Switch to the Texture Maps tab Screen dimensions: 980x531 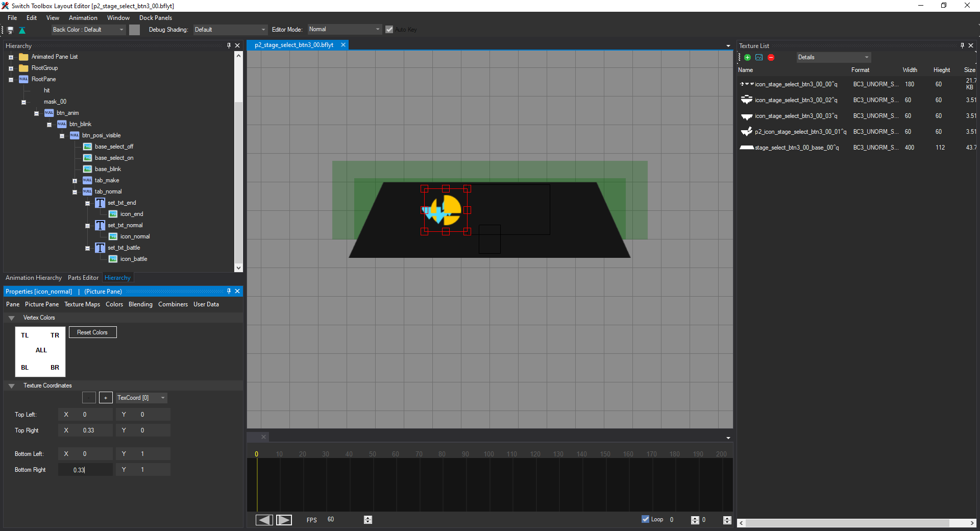click(x=82, y=304)
